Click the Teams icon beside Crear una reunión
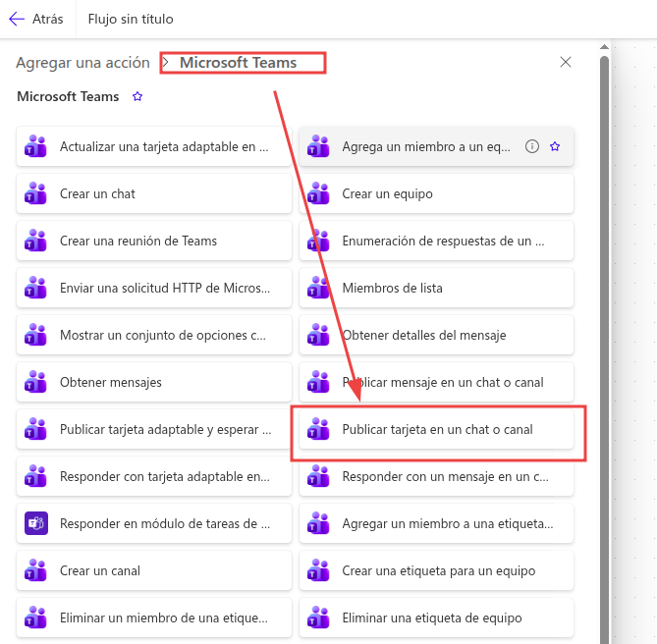 pyautogui.click(x=35, y=241)
